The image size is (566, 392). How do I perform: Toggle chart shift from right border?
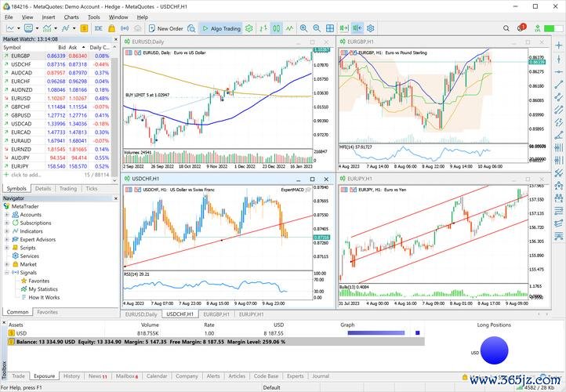pyautogui.click(x=357, y=28)
